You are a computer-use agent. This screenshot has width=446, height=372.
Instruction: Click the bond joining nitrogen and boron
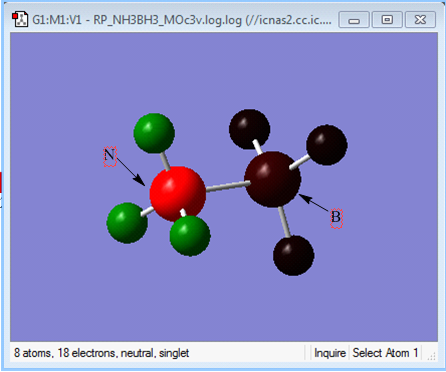pyautogui.click(x=228, y=186)
